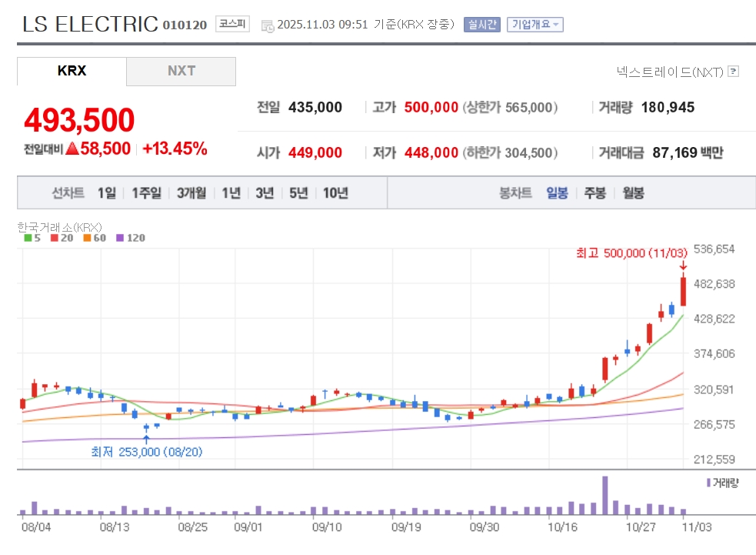Click the 최고 500,000 (11/03) chart marker

coord(631,253)
